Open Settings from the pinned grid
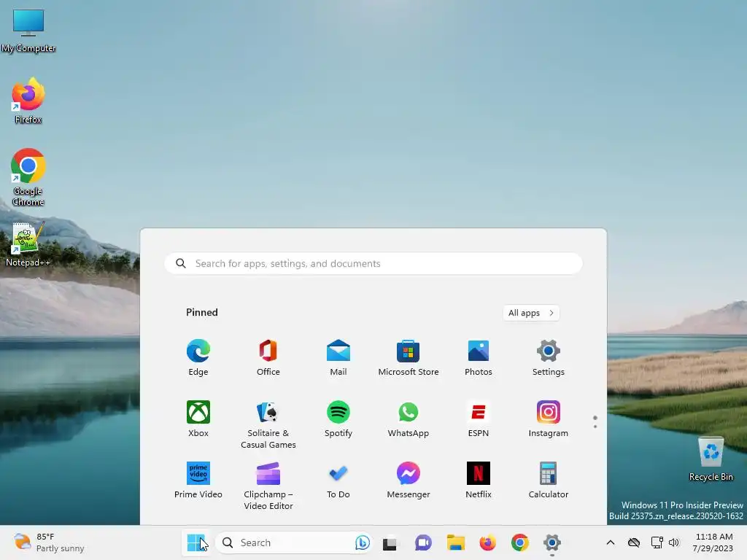Image resolution: width=747 pixels, height=560 pixels. click(549, 357)
